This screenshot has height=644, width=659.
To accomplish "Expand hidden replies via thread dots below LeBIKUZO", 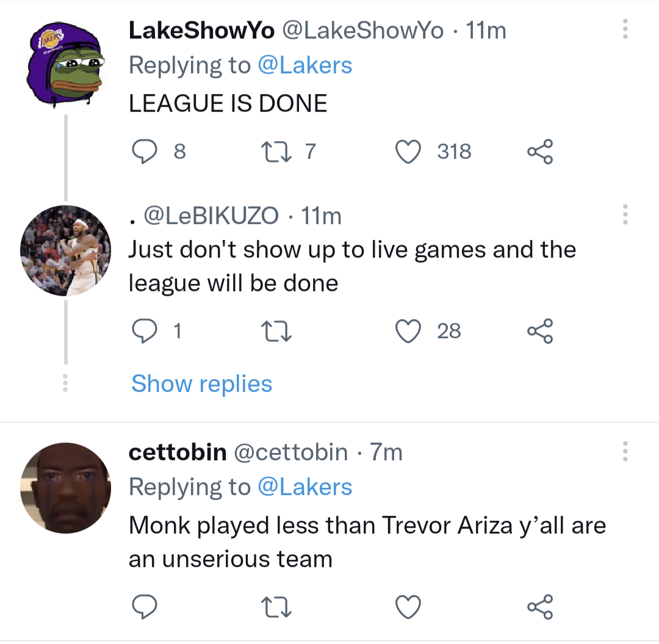I will pos(65,383).
